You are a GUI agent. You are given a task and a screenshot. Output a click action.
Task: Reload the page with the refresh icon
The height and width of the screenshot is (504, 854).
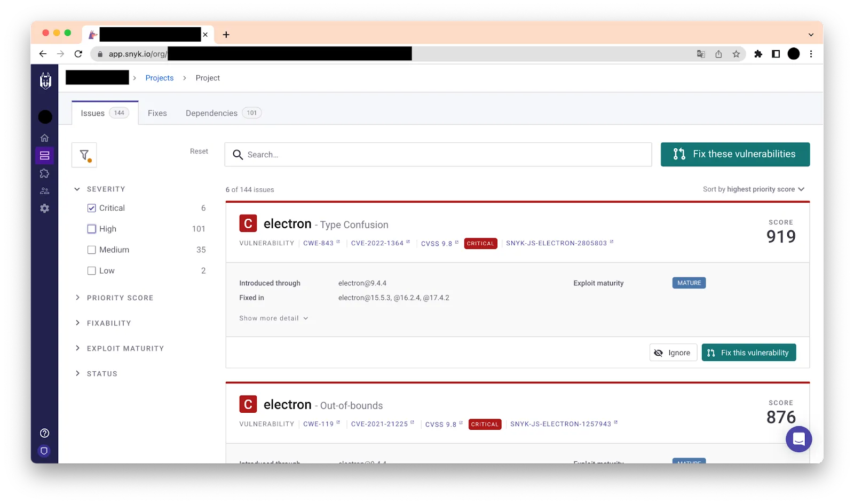coord(78,54)
